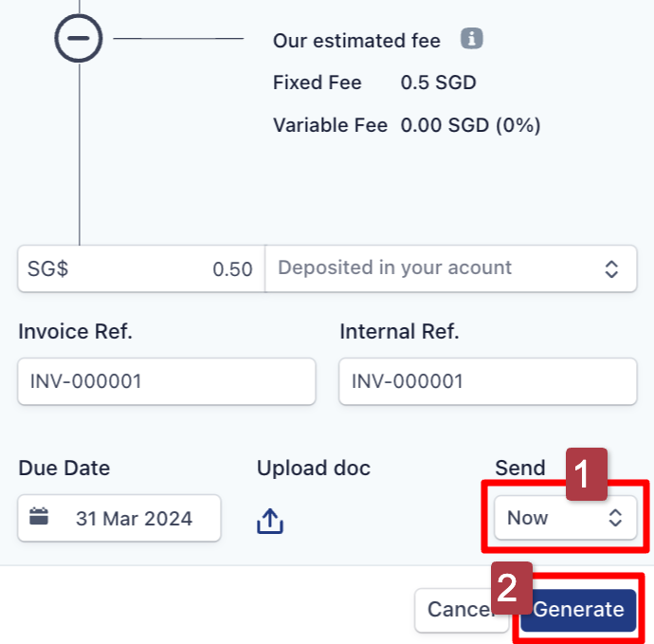The width and height of the screenshot is (654, 644).
Task: Expand the 'Deposited in your account' dropdown
Action: point(450,268)
